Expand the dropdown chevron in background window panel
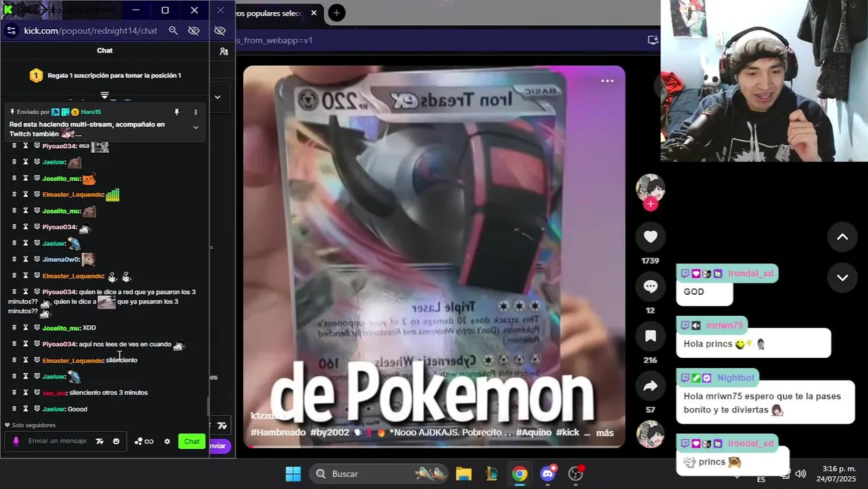 coord(217,97)
